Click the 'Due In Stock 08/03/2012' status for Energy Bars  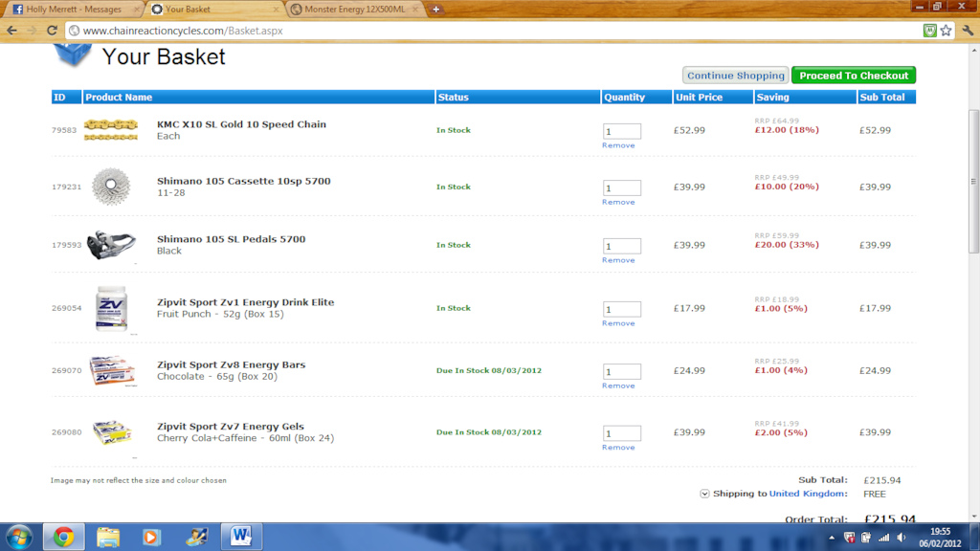[x=489, y=370]
